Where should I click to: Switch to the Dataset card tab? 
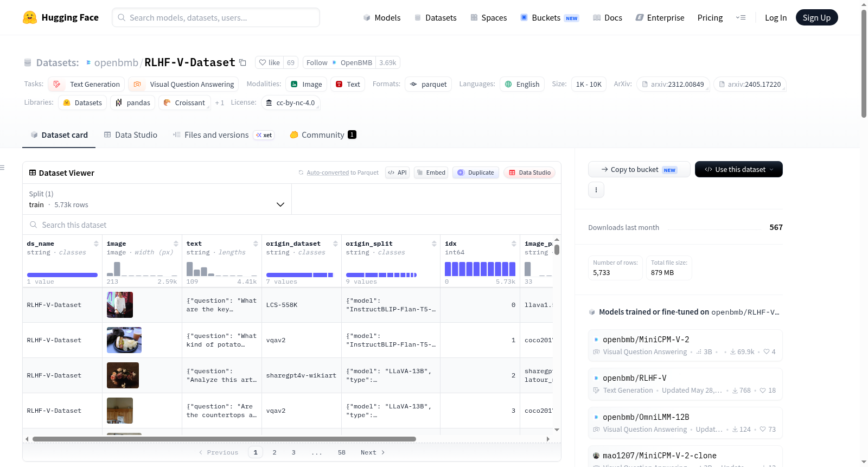pos(59,135)
